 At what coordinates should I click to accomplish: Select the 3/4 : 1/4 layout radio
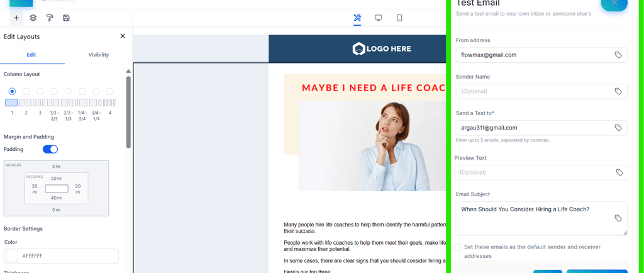click(x=96, y=91)
